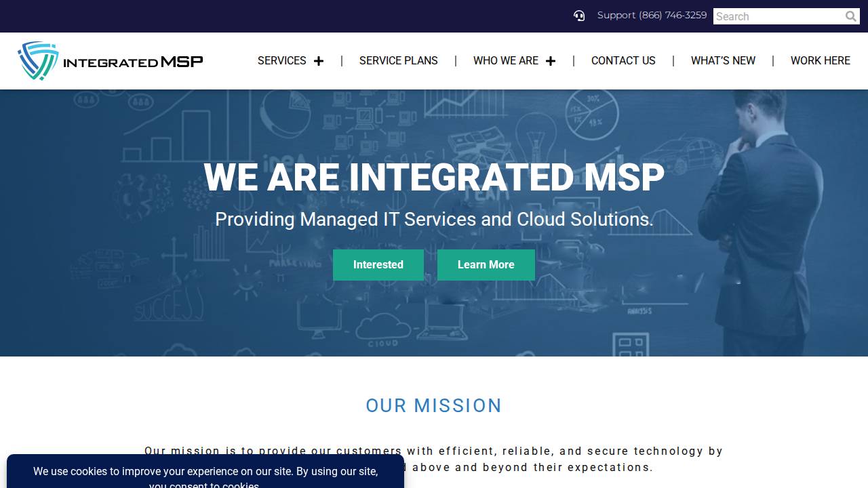868x488 pixels.
Task: Select the SERVICES menu label
Action: coord(281,60)
